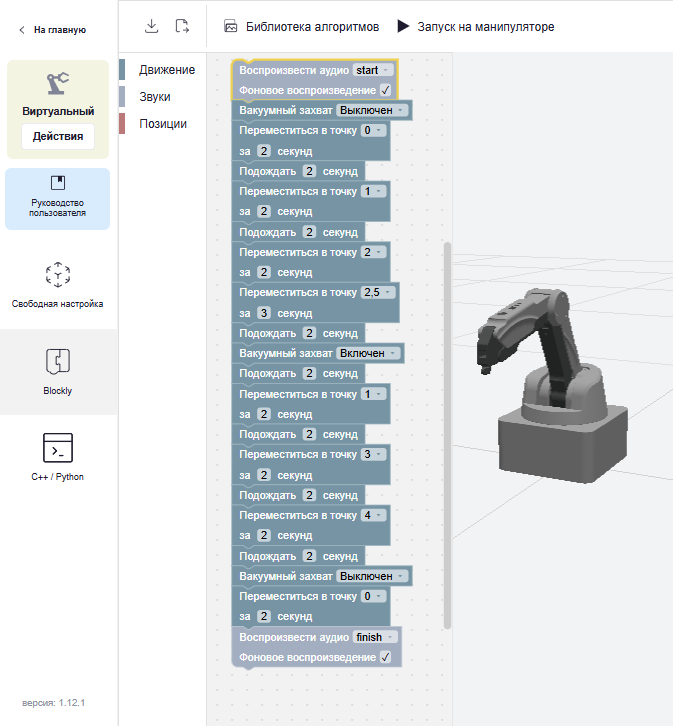
Task: Open the last Вакуумный захват Выключен dropdown
Action: pos(372,576)
